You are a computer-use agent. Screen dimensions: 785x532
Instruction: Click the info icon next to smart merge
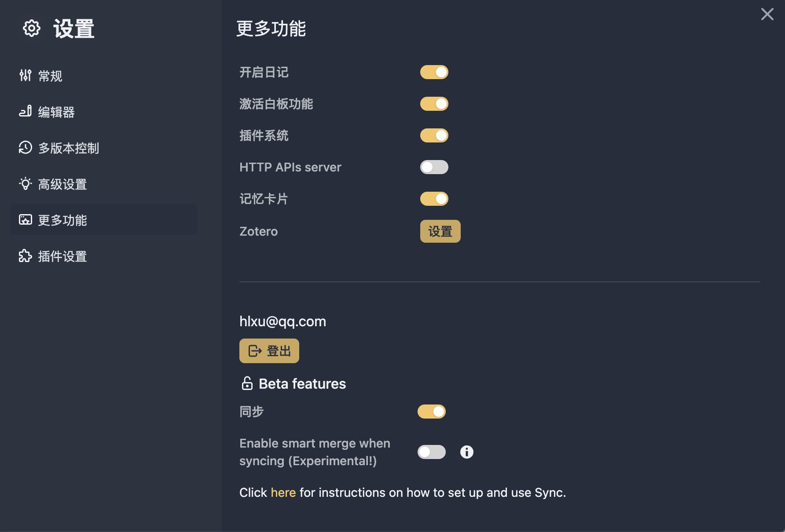click(x=466, y=452)
